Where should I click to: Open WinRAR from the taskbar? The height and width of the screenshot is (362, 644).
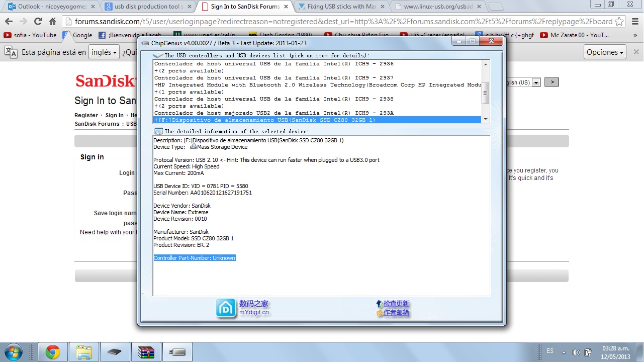click(145, 352)
